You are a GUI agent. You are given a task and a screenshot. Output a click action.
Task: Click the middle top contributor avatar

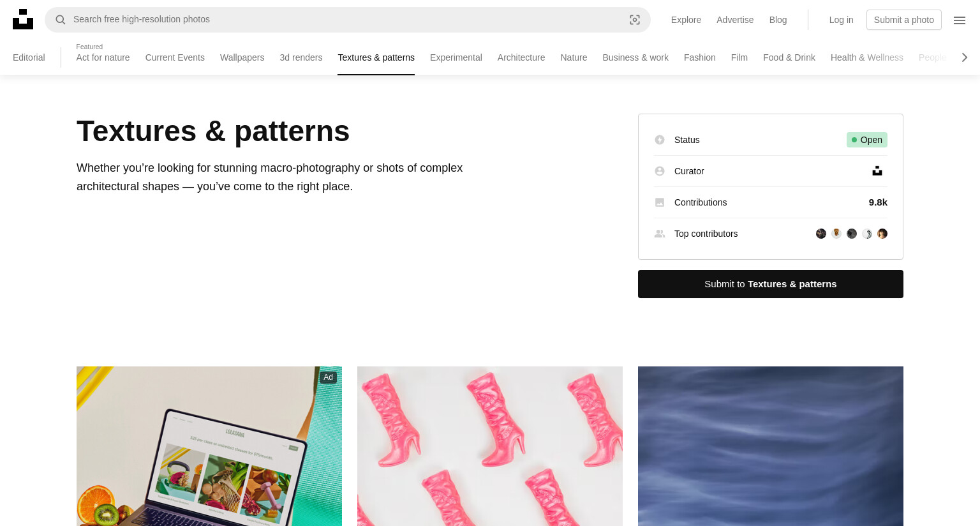852,234
